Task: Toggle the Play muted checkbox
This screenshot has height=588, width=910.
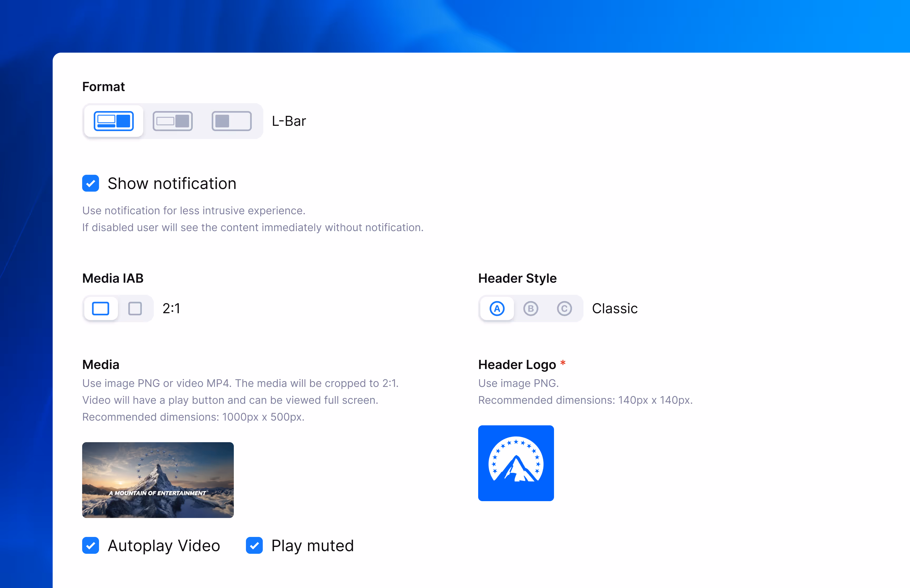Action: [254, 545]
